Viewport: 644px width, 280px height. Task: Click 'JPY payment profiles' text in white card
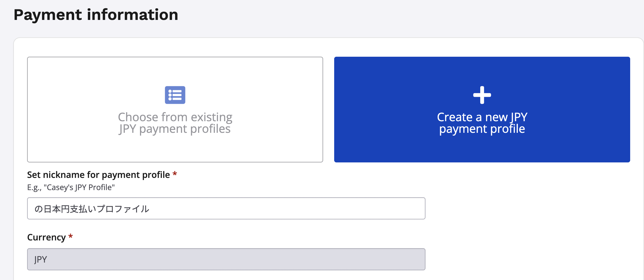tap(175, 129)
